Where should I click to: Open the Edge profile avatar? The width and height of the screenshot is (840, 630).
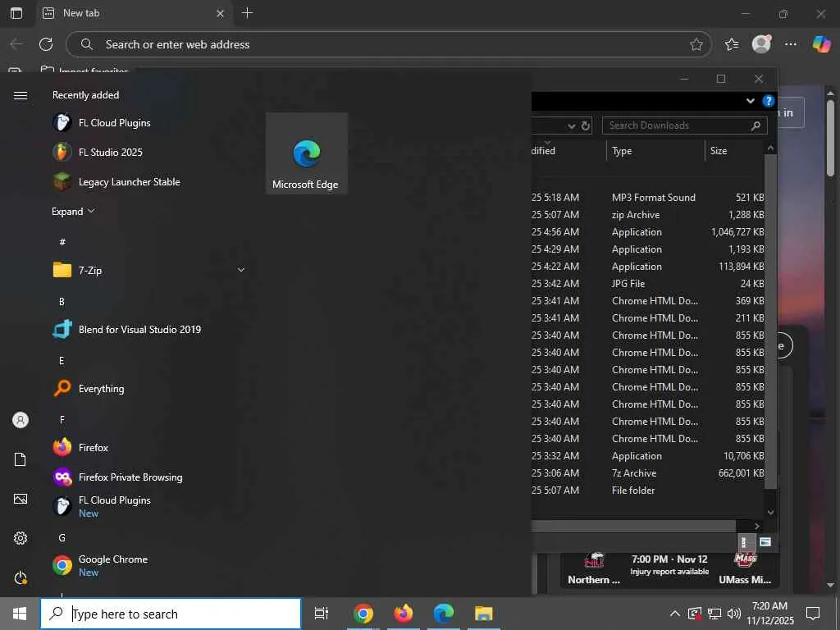tap(761, 44)
